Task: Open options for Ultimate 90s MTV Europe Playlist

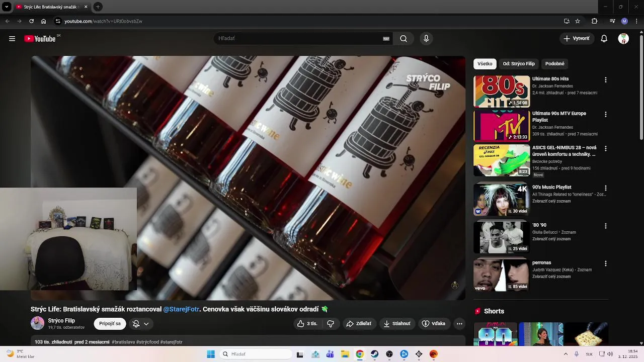Action: (x=605, y=115)
